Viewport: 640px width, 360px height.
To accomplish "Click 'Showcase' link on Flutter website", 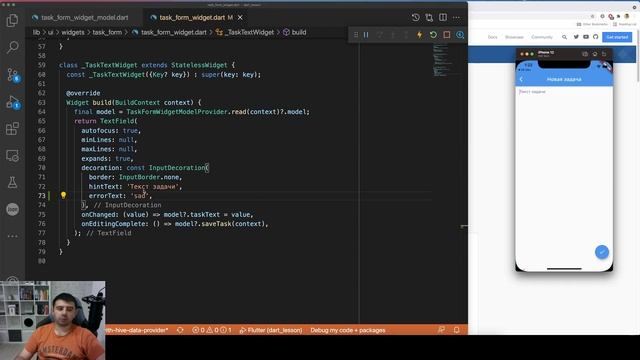I will [x=514, y=37].
